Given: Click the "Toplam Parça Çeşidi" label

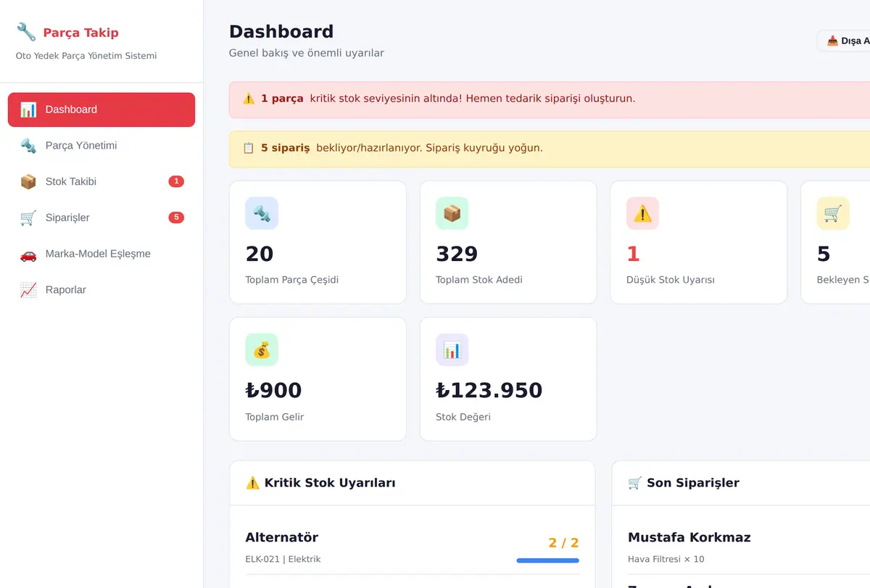Looking at the screenshot, I should coord(292,280).
